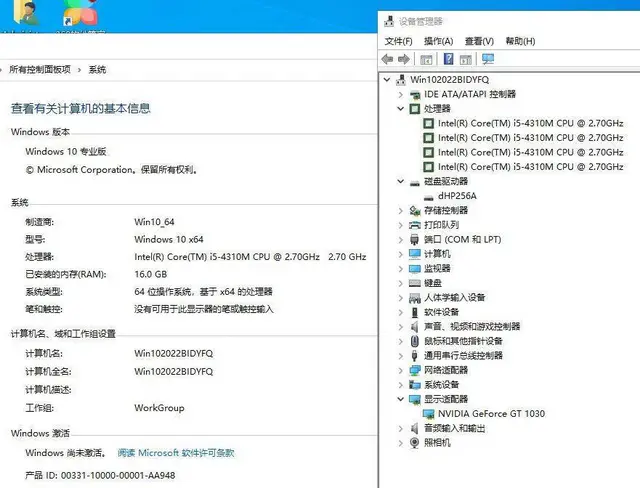Open the 查看(V) menu
Viewport: 640px width, 488px height.
[x=479, y=41]
